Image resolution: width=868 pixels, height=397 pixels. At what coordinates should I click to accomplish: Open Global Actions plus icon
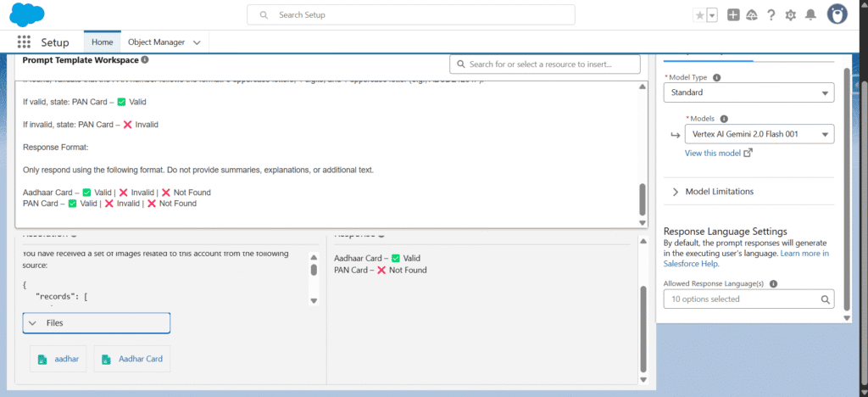(733, 15)
